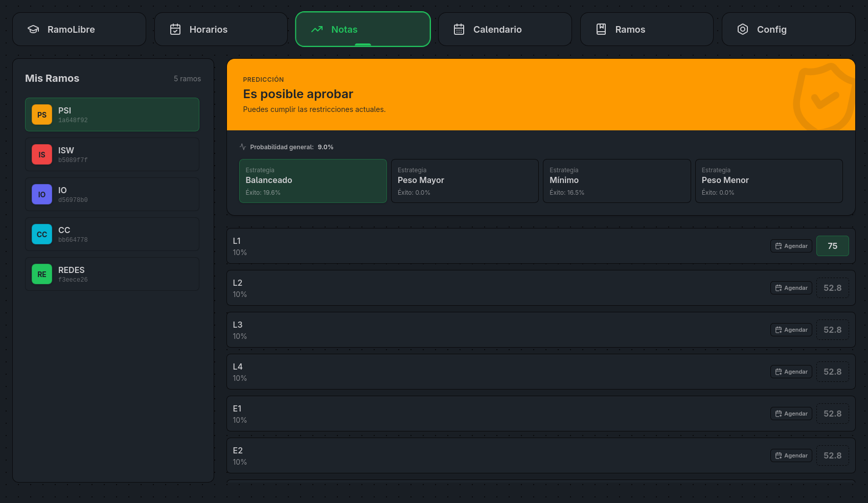
Task: Click the 9.0% general probability value
Action: pos(326,147)
